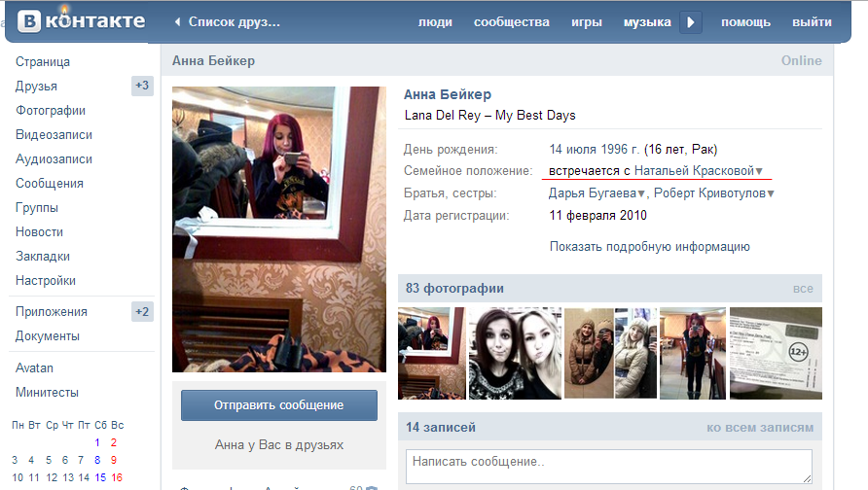This screenshot has height=490, width=868.
Task: Open Настройки in the sidebar
Action: pyautogui.click(x=46, y=281)
